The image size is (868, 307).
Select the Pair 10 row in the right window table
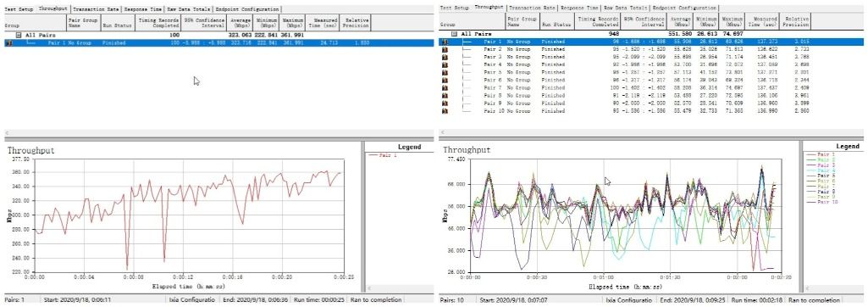click(x=650, y=111)
